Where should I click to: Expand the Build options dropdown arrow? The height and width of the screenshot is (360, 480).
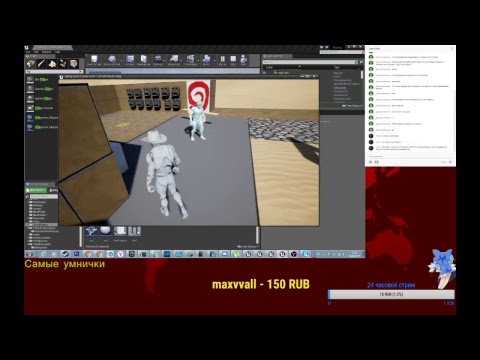point(213,61)
